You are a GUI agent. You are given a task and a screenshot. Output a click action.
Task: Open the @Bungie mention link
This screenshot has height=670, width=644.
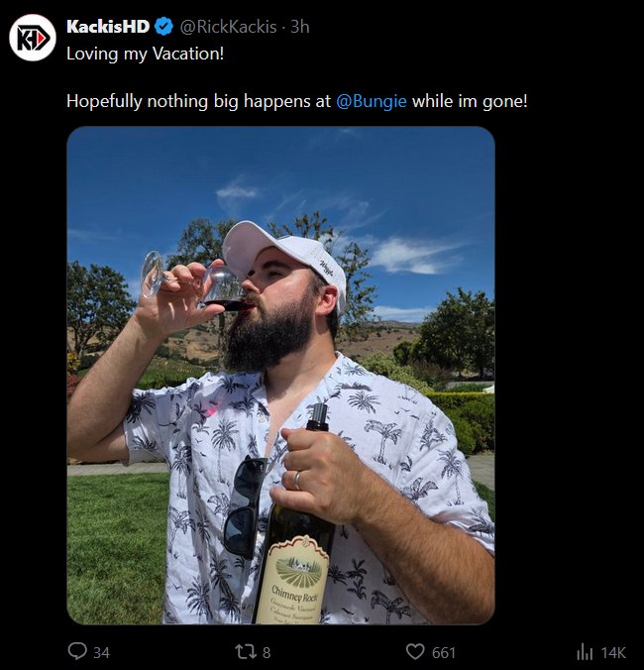click(372, 101)
